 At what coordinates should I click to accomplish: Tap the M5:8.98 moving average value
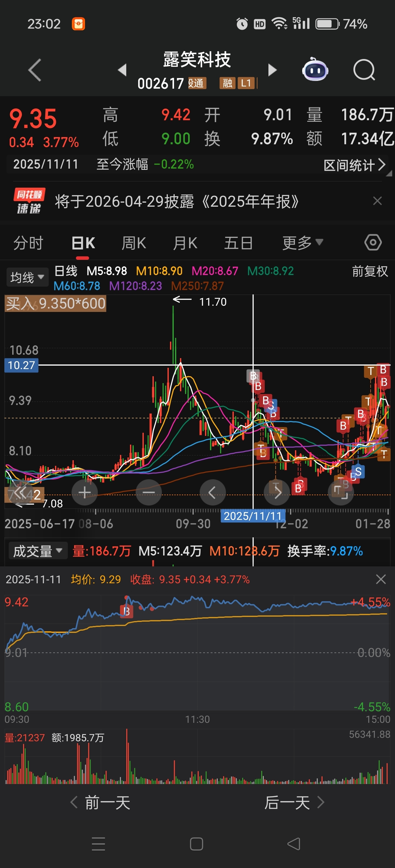(x=107, y=271)
